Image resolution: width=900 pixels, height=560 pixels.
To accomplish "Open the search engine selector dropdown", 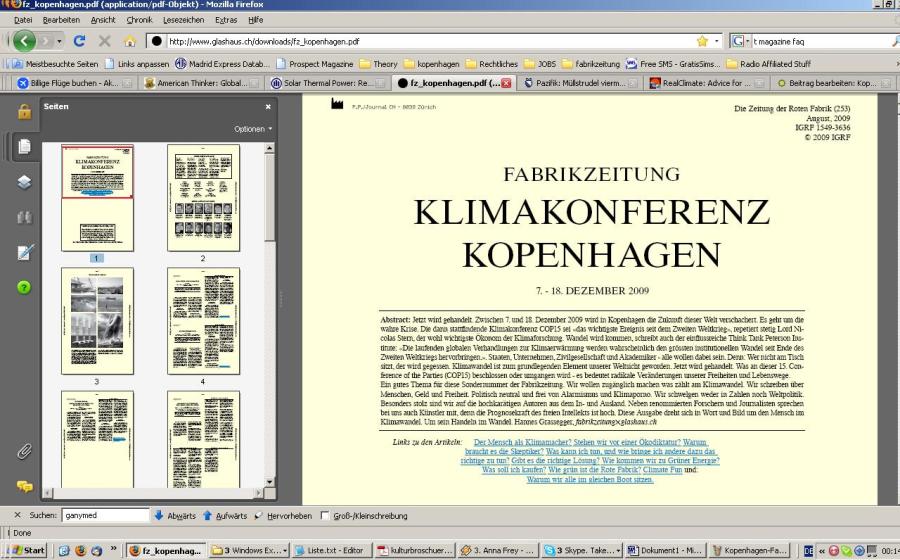I will pyautogui.click(x=740, y=41).
